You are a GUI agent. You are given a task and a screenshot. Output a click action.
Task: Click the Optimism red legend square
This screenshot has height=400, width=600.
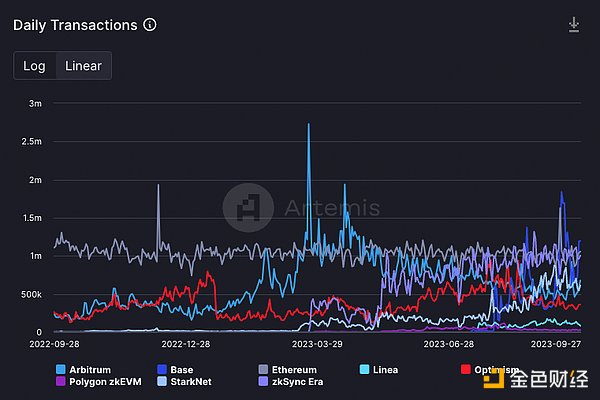[466, 370]
